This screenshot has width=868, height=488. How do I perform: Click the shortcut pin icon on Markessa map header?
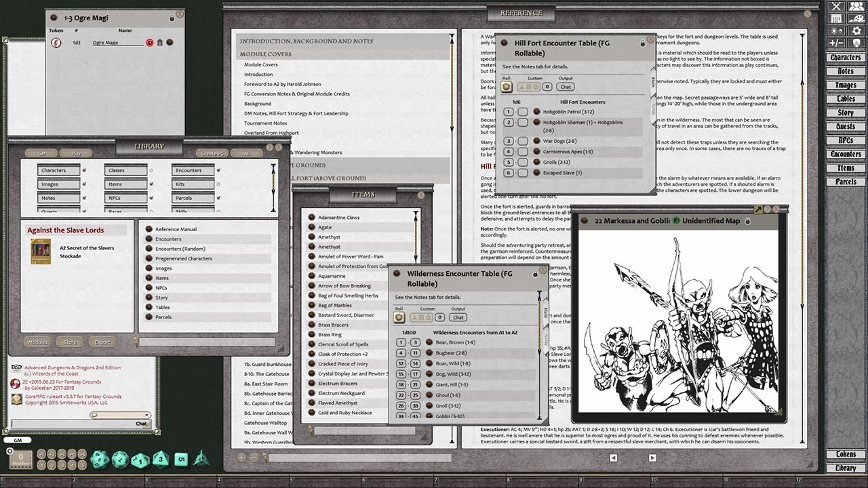click(758, 209)
